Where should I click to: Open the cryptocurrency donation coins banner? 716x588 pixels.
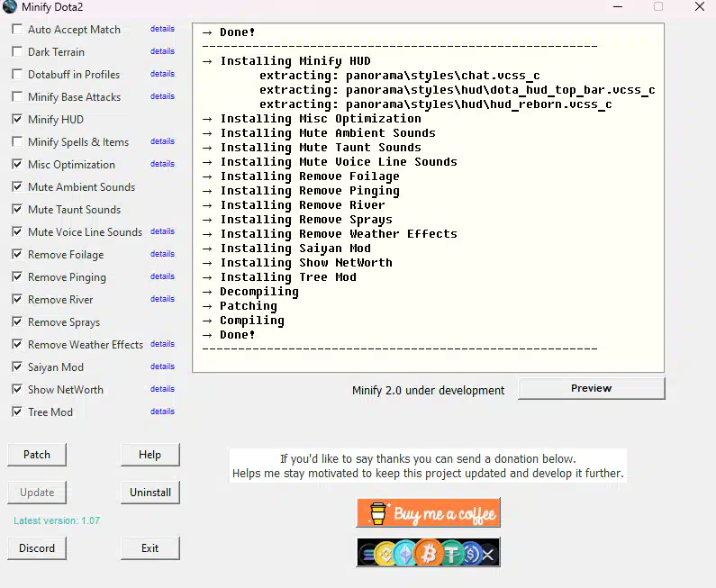(x=429, y=552)
